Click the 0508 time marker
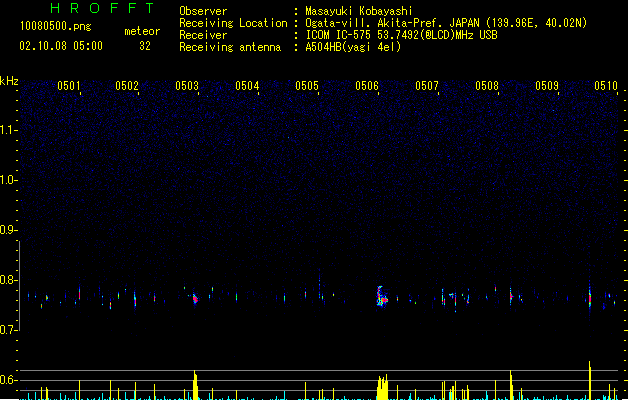This screenshot has height=400, width=629. pyautogui.click(x=487, y=86)
